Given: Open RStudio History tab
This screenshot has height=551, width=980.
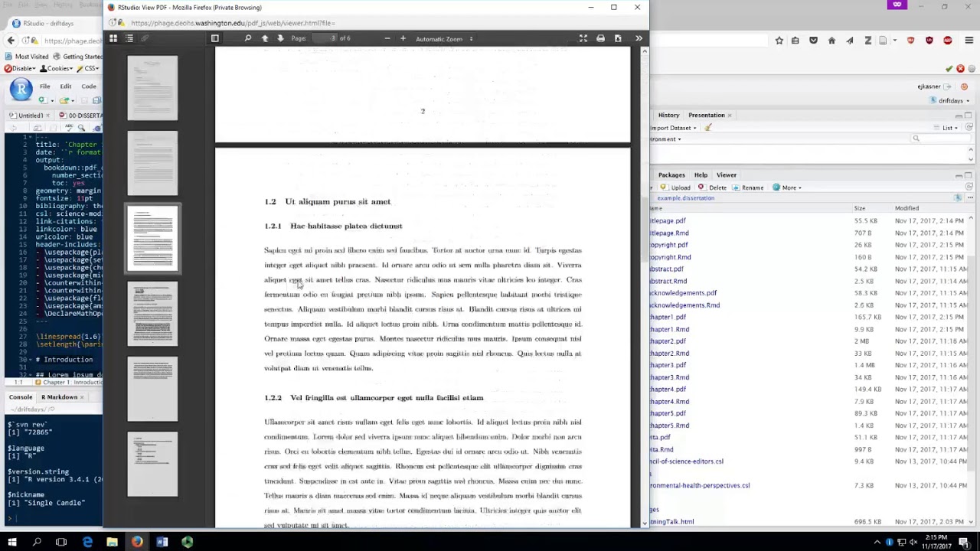Looking at the screenshot, I should pos(668,116).
